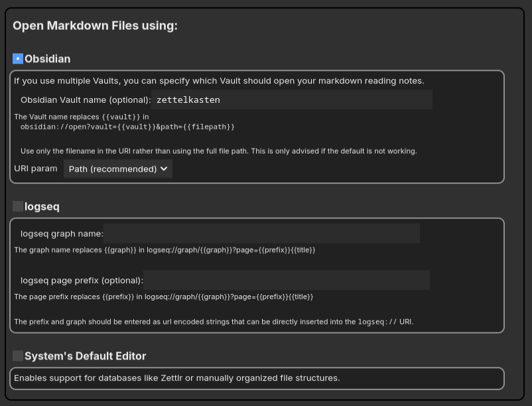Click the "logseq graph name:" label
This screenshot has width=532, height=406.
coord(62,234)
